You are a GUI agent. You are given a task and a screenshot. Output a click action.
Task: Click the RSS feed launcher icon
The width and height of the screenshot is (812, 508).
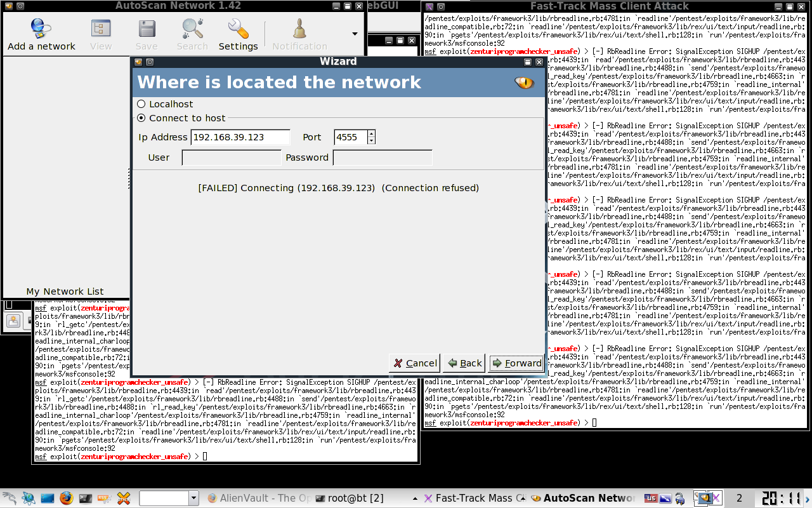[x=105, y=498]
